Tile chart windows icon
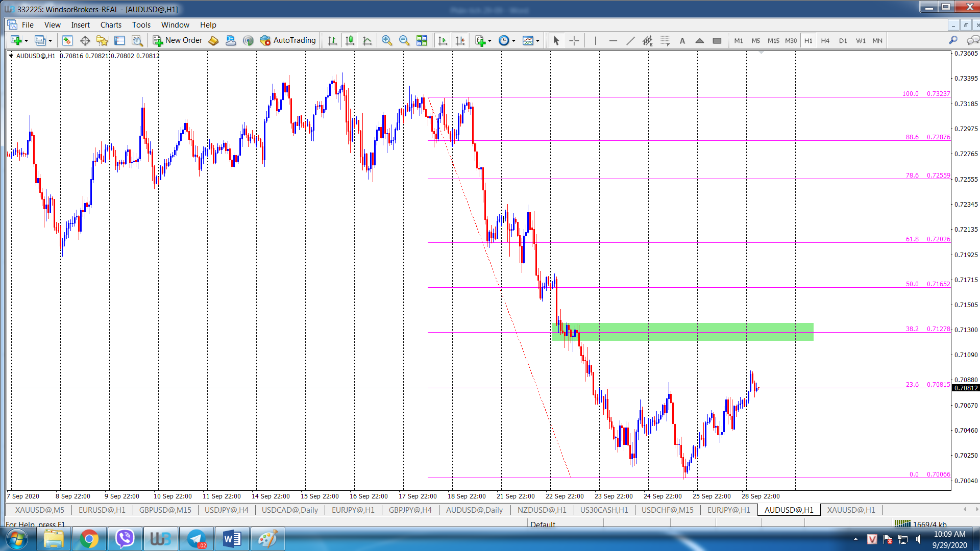 coord(422,40)
